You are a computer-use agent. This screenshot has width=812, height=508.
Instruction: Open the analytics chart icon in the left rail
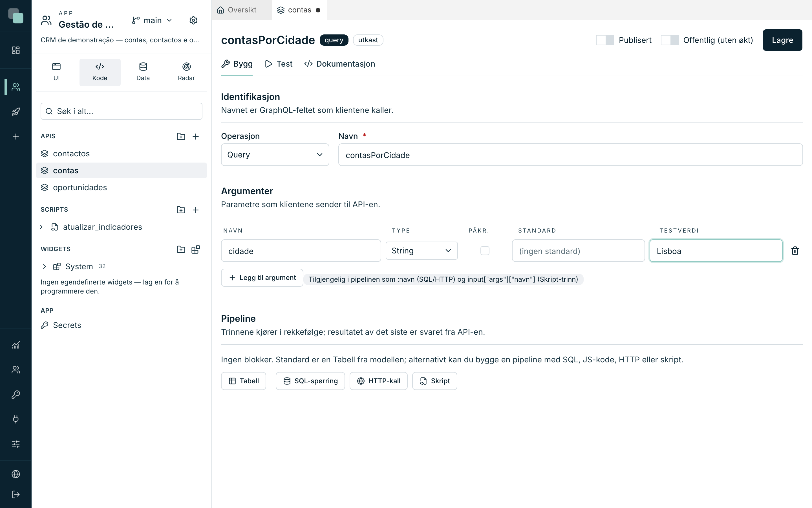tap(16, 345)
